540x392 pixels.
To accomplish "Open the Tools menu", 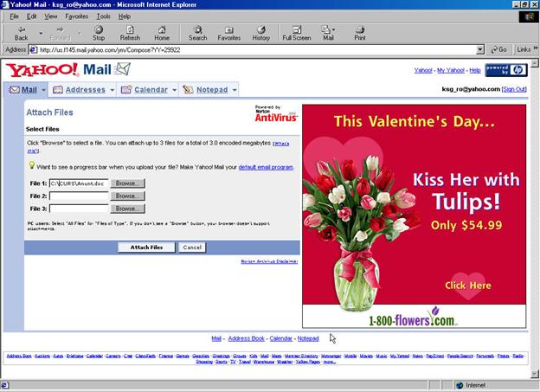I will click(x=103, y=16).
